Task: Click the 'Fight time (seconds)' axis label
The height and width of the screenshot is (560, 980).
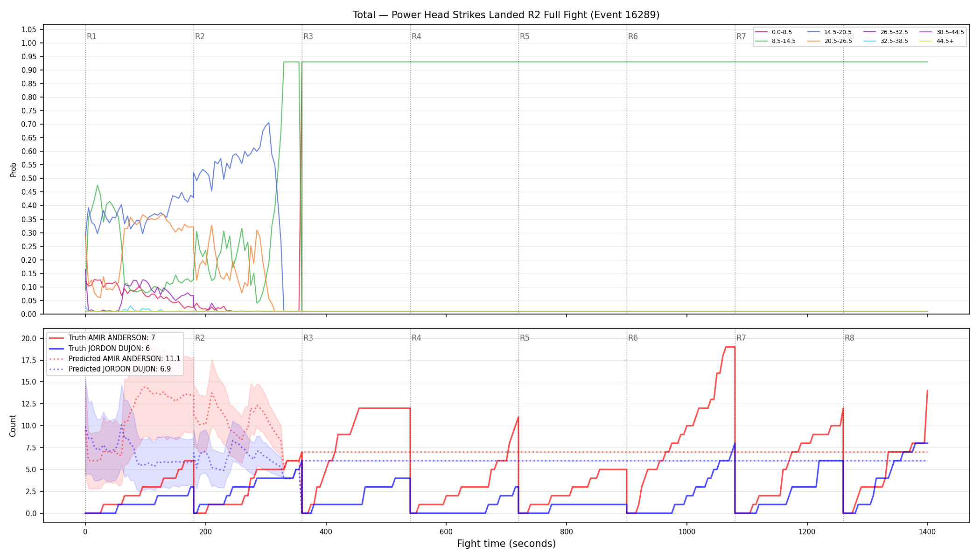Action: click(x=506, y=544)
